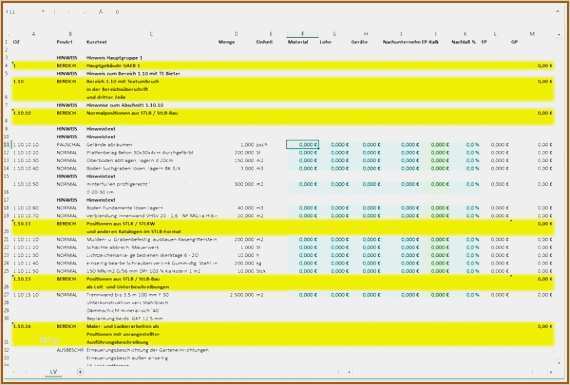
Task: Select column H header
Action: pos(366,34)
